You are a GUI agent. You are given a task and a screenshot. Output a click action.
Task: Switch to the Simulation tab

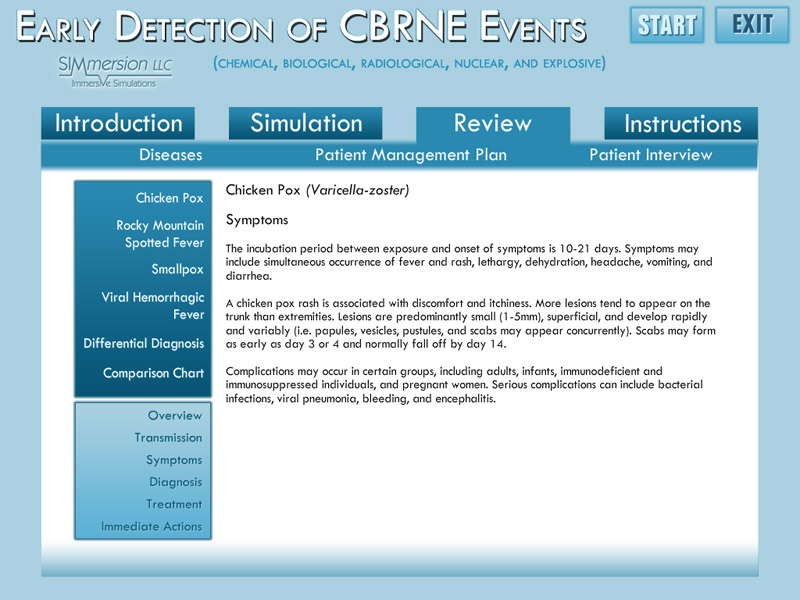(306, 123)
